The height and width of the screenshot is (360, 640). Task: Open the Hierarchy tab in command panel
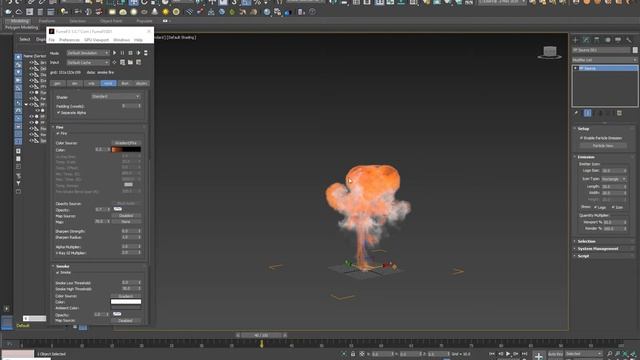tap(597, 40)
